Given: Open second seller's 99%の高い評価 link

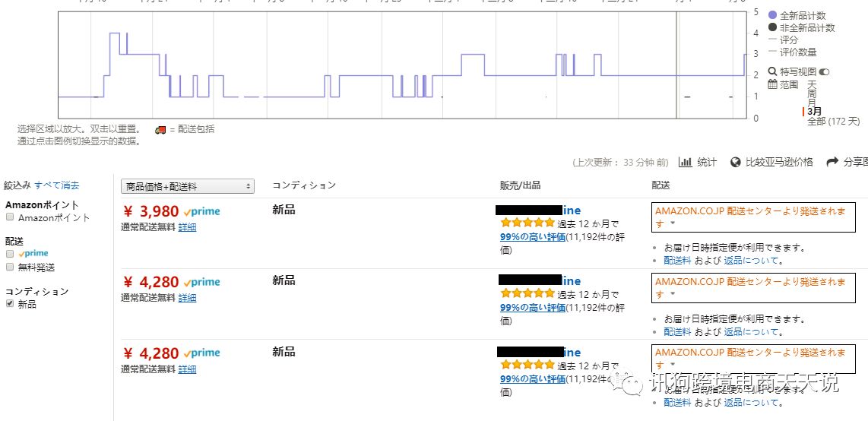Looking at the screenshot, I should [x=533, y=308].
